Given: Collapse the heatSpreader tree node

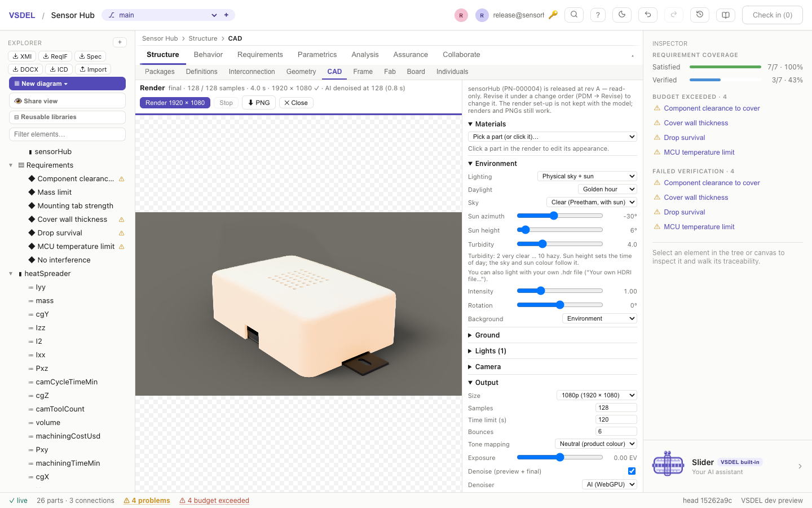Looking at the screenshot, I should pyautogui.click(x=11, y=274).
